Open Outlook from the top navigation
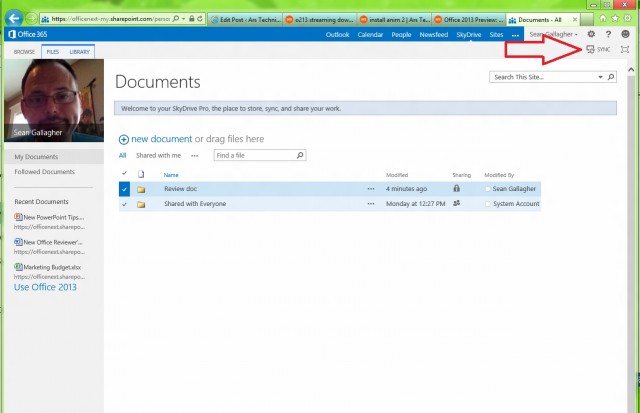Screen dimensions: 640x413 coord(337,35)
